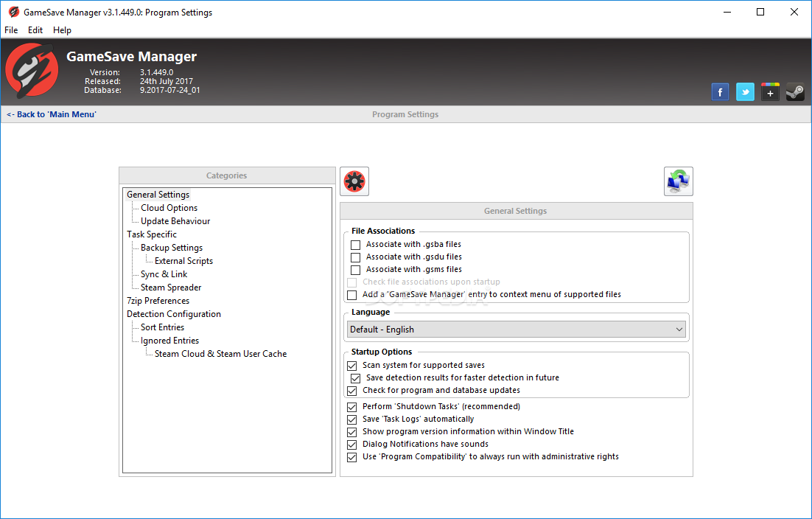
Task: Maximize the GameSave Manager window
Action: (760, 12)
